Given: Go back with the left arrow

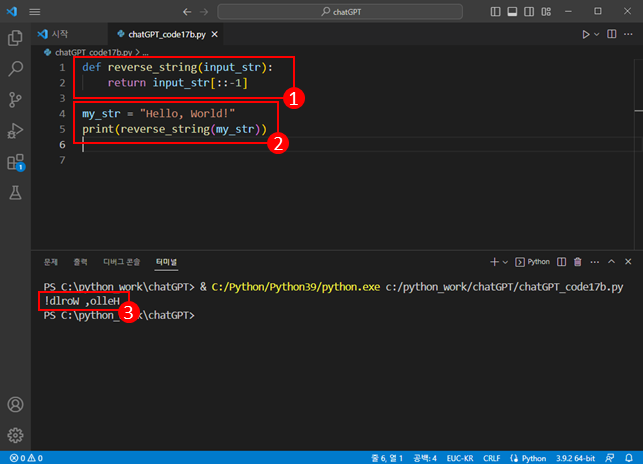Looking at the screenshot, I should pyautogui.click(x=187, y=12).
